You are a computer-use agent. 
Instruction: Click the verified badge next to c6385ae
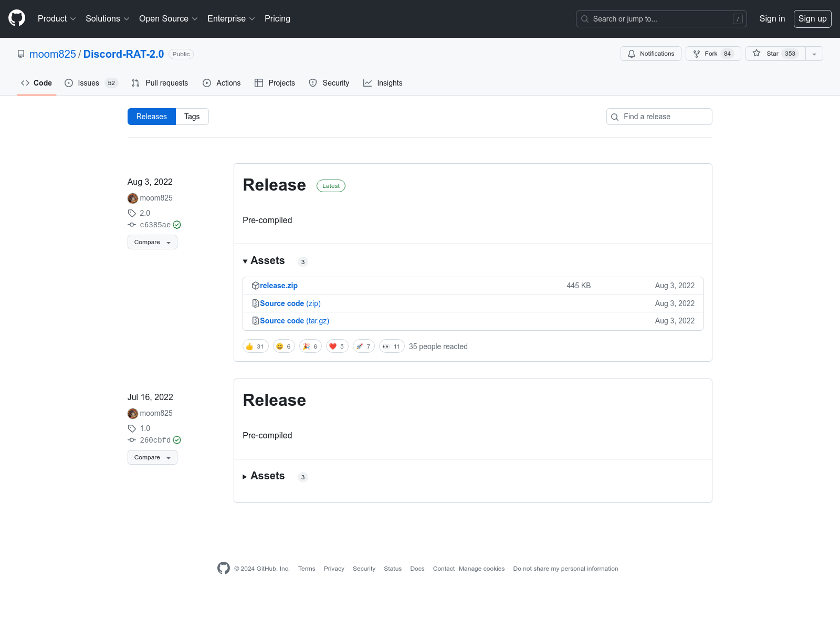tap(177, 225)
